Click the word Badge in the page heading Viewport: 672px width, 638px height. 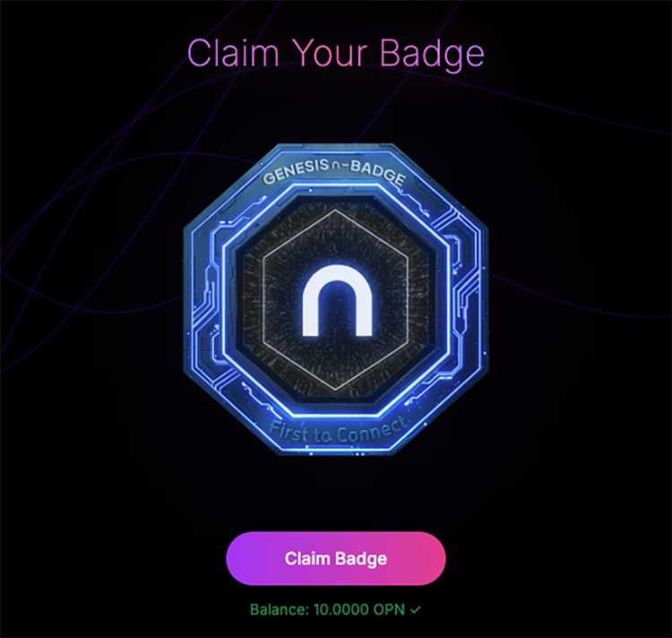(x=432, y=55)
